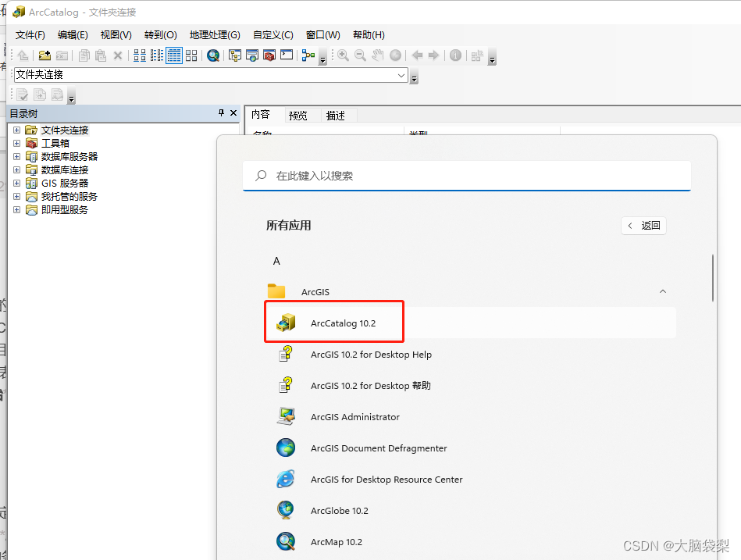Open the 转到(O) menu
This screenshot has width=741, height=560.
[161, 35]
